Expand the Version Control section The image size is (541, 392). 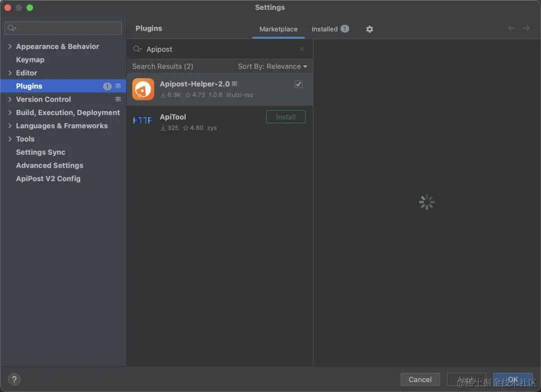click(10, 99)
